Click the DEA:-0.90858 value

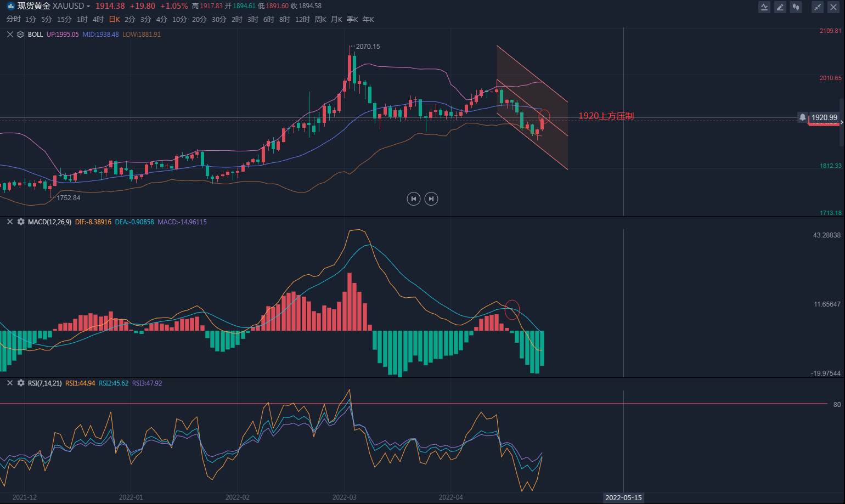tap(134, 222)
